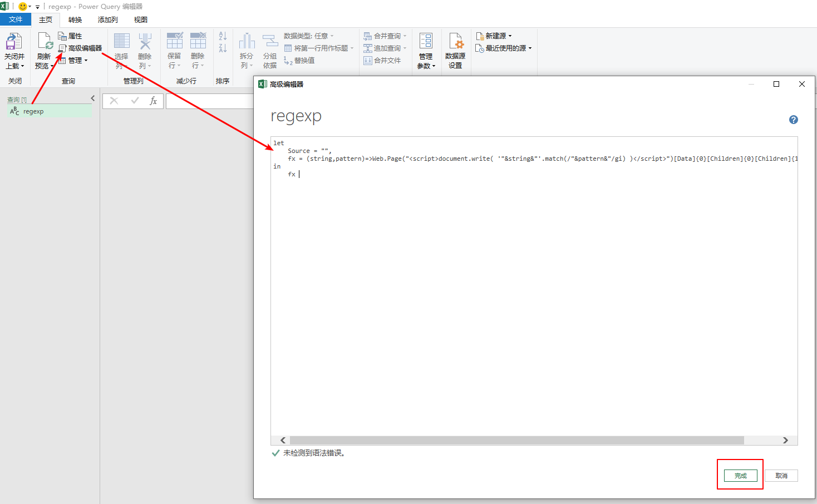This screenshot has width=817, height=504.
Task: Click inside the formula bar input field
Action: [x=210, y=101]
